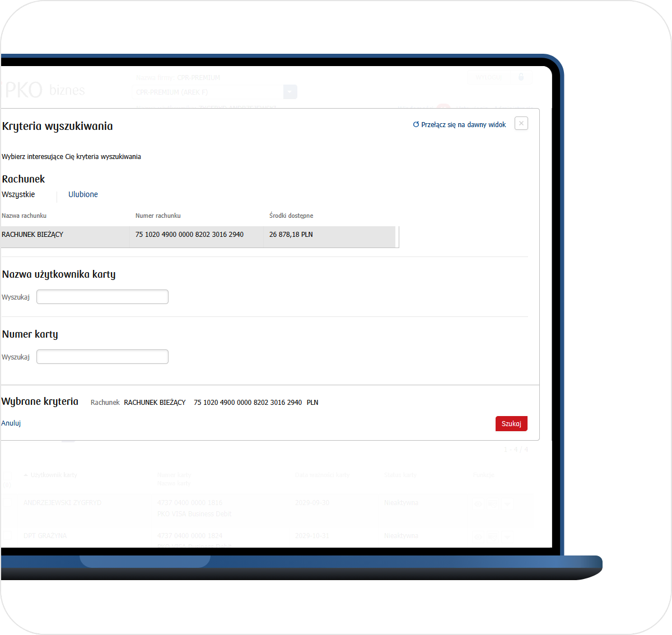Expand functions dropdown for DPT GRAZYNA card

click(x=506, y=537)
